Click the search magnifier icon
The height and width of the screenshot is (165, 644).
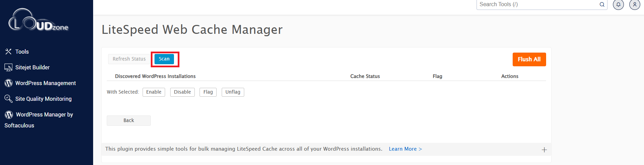pos(602,4)
